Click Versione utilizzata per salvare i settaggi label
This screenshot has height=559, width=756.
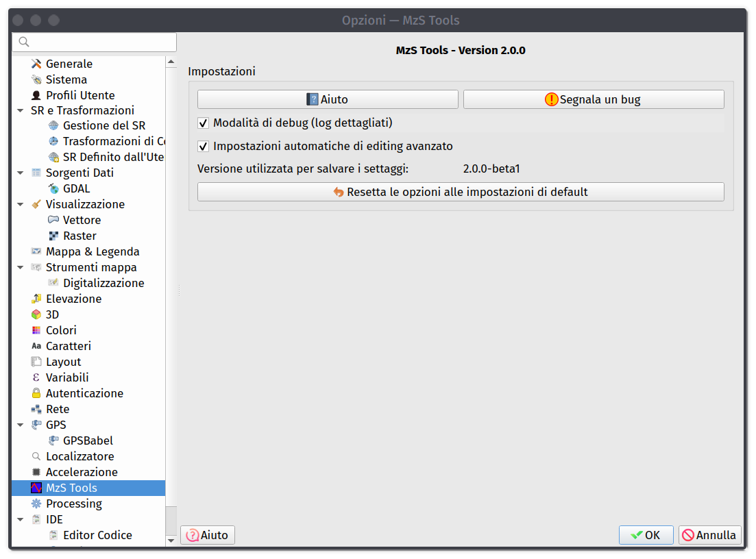click(303, 169)
